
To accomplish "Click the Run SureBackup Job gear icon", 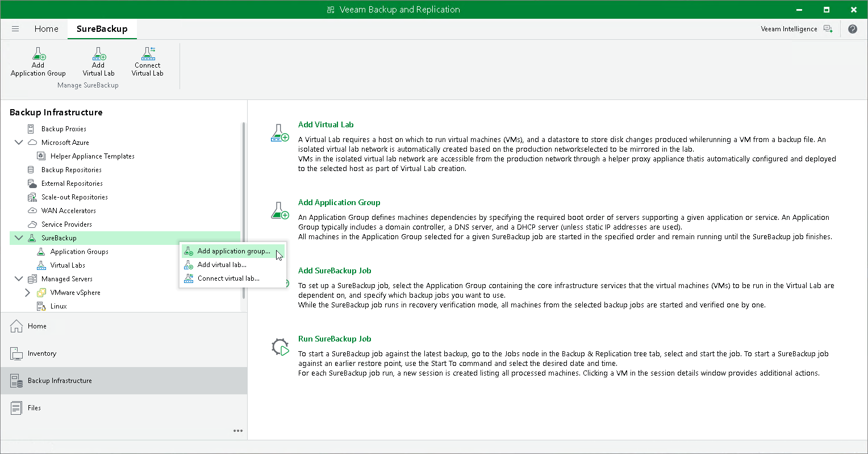I will tap(280, 347).
